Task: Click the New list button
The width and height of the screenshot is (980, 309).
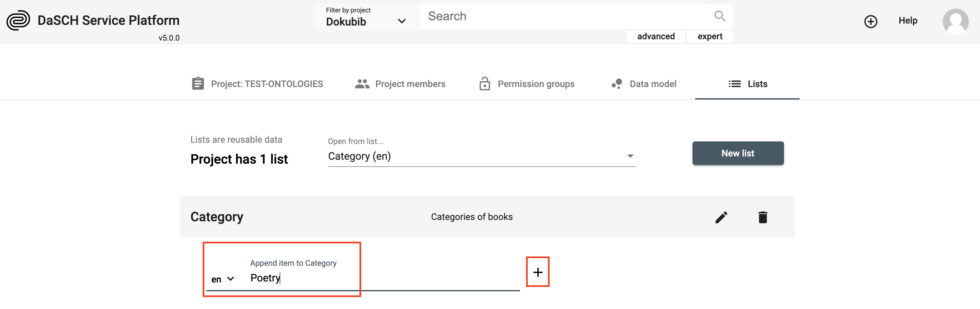Action: (738, 153)
